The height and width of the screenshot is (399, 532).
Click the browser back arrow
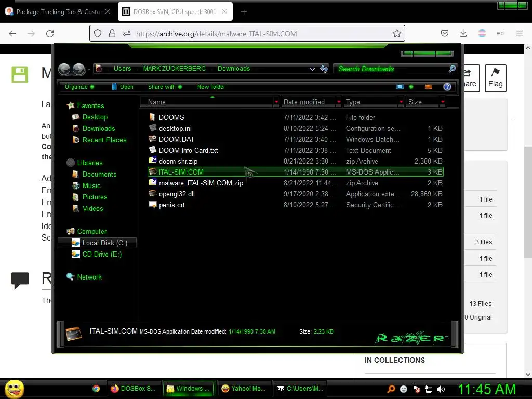click(12, 34)
